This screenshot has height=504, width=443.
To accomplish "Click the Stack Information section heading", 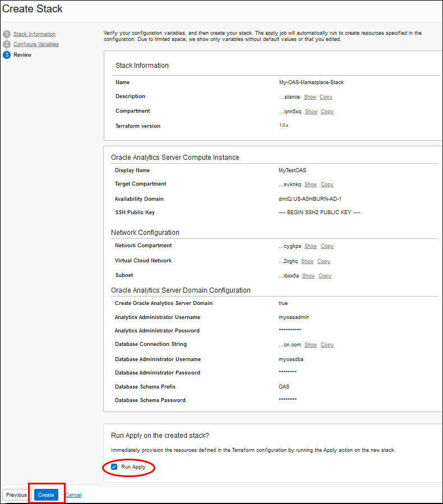I will [142, 66].
